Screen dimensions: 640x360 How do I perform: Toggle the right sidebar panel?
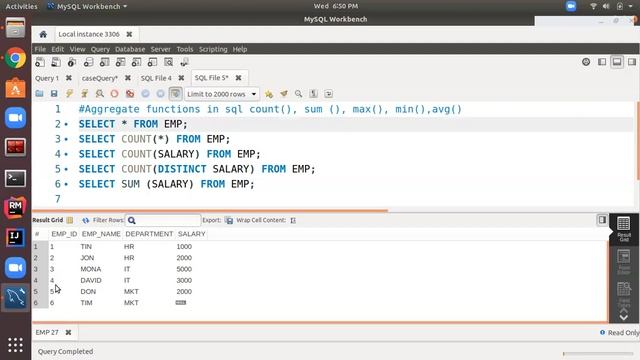pos(632,62)
